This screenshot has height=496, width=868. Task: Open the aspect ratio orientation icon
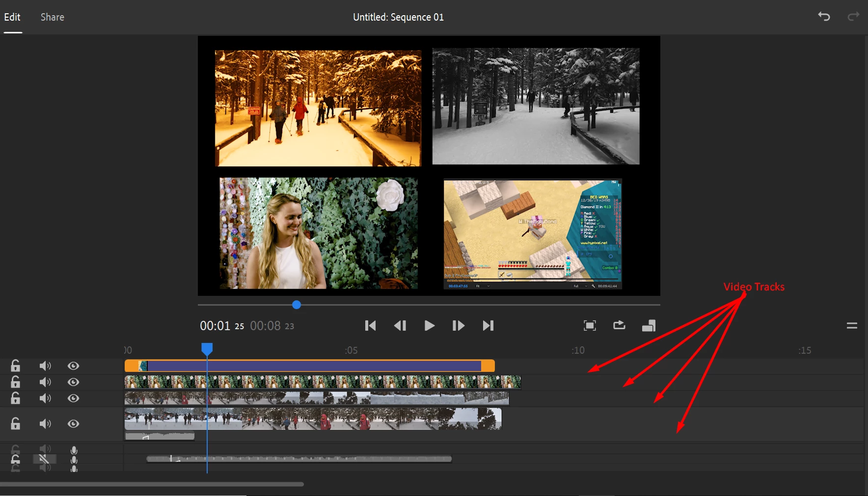pos(649,326)
